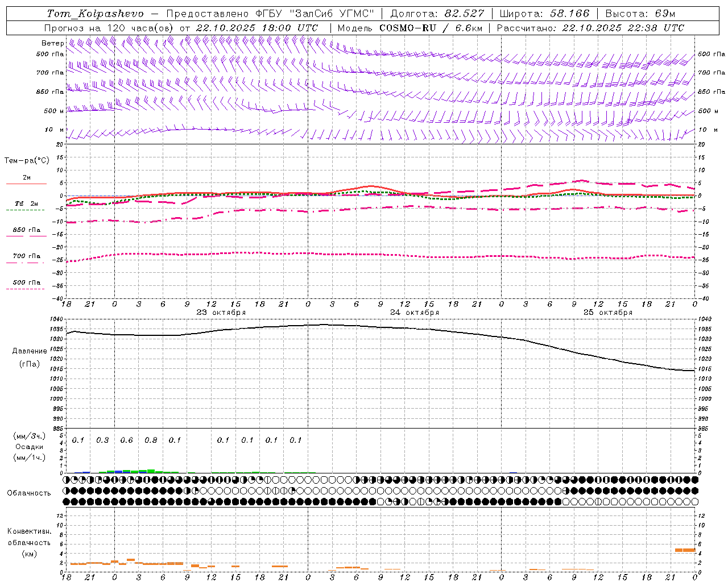Click the elevation text 'Высота: 69м'
Viewport: 728px width, 582px height.
click(x=640, y=14)
